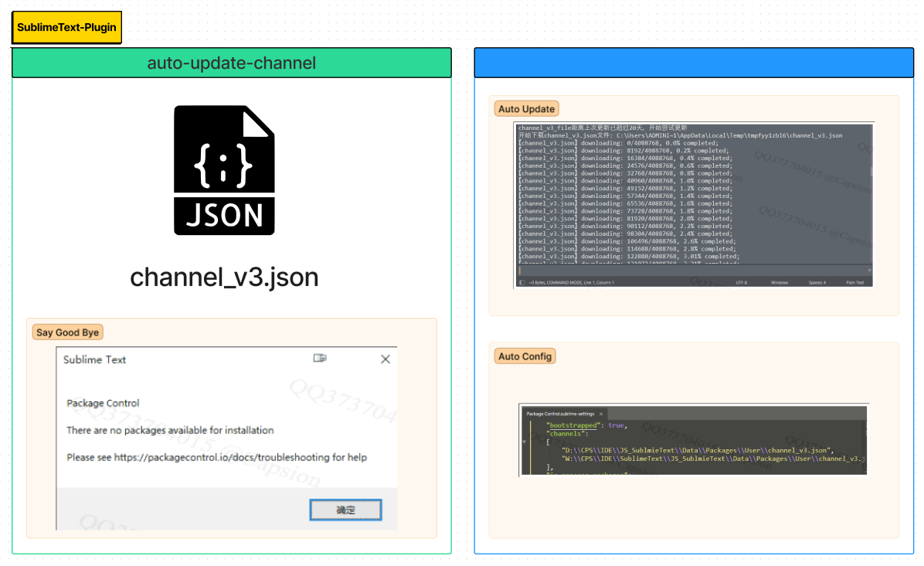Viewport: 924px width, 566px height.
Task: Click the 确定 button in the dialog
Action: pos(345,510)
